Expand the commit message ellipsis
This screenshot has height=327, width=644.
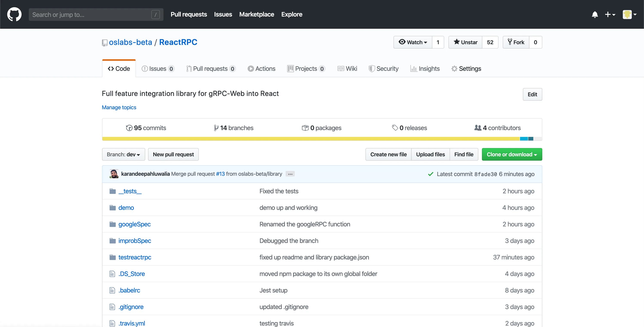(x=290, y=174)
